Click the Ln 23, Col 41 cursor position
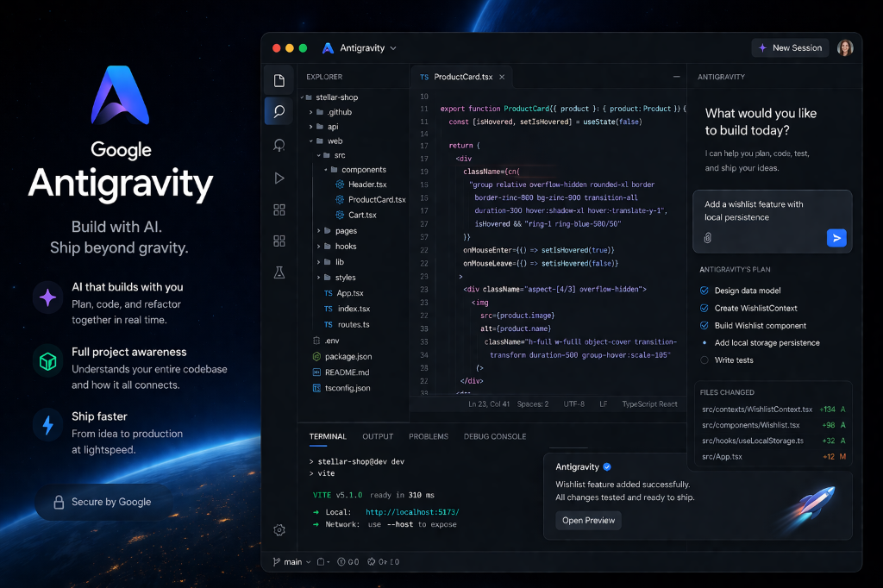Screen dimensions: 883x588 489,403
